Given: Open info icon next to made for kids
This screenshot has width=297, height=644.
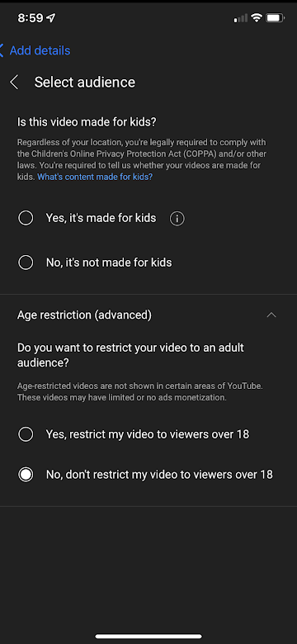Looking at the screenshot, I should click(177, 219).
